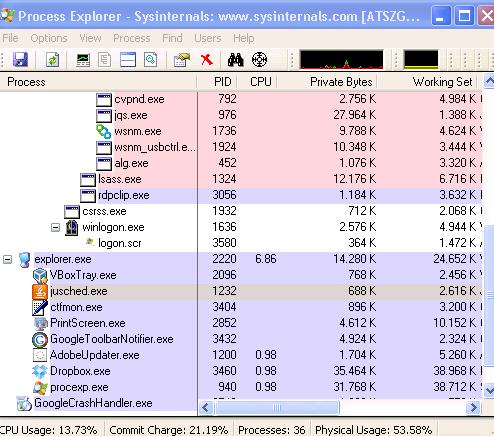The width and height of the screenshot is (494, 436).
Task: Click the crosshair Find Window's Process icon
Action: pyautogui.click(x=259, y=60)
